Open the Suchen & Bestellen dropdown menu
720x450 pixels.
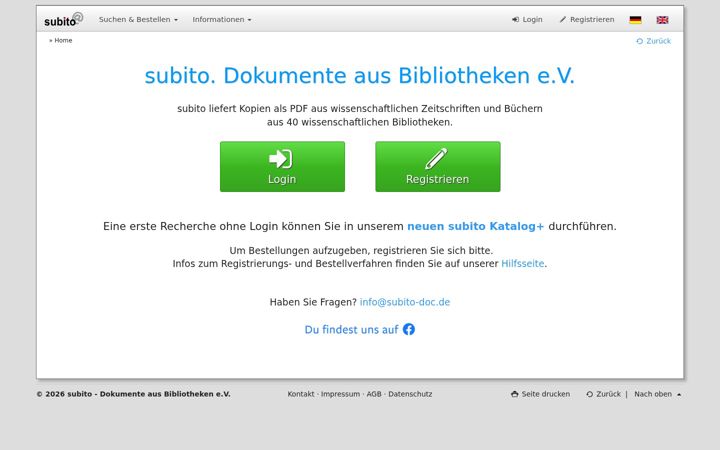pyautogui.click(x=138, y=19)
